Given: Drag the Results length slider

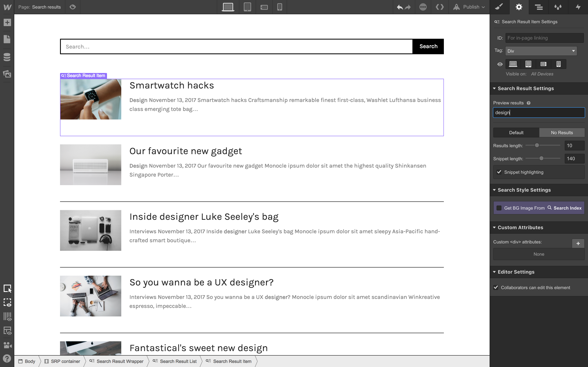Looking at the screenshot, I should tap(538, 145).
